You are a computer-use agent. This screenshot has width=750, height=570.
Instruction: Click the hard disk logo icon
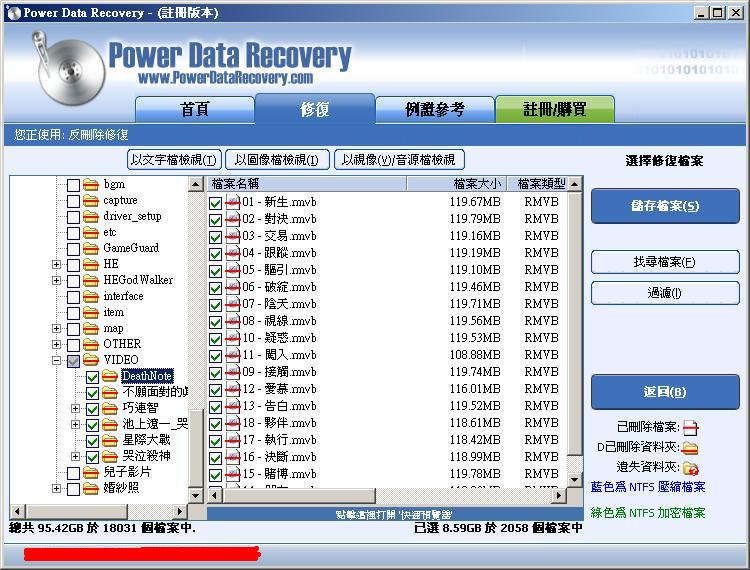[x=68, y=68]
